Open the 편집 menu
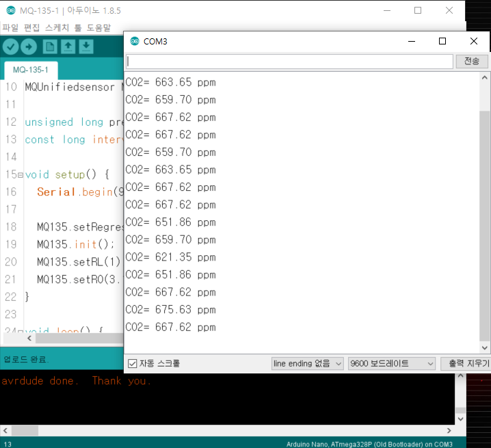The image size is (491, 448). pos(31,27)
